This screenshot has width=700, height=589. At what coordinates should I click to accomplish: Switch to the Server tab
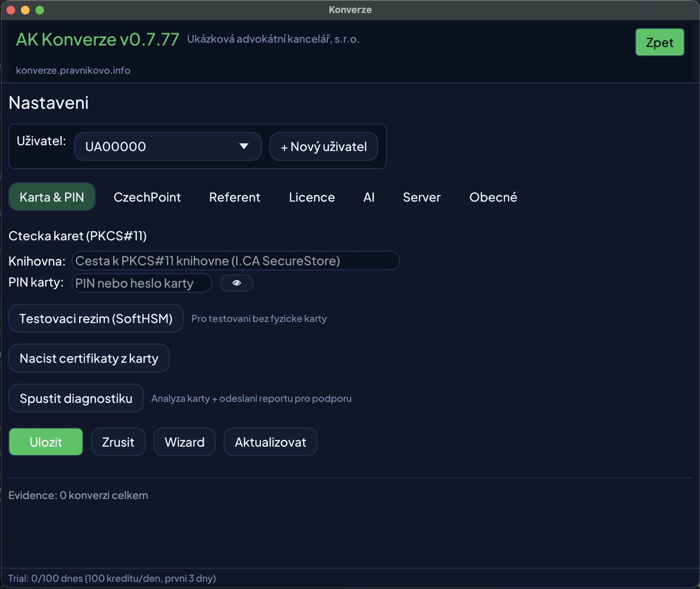(422, 197)
